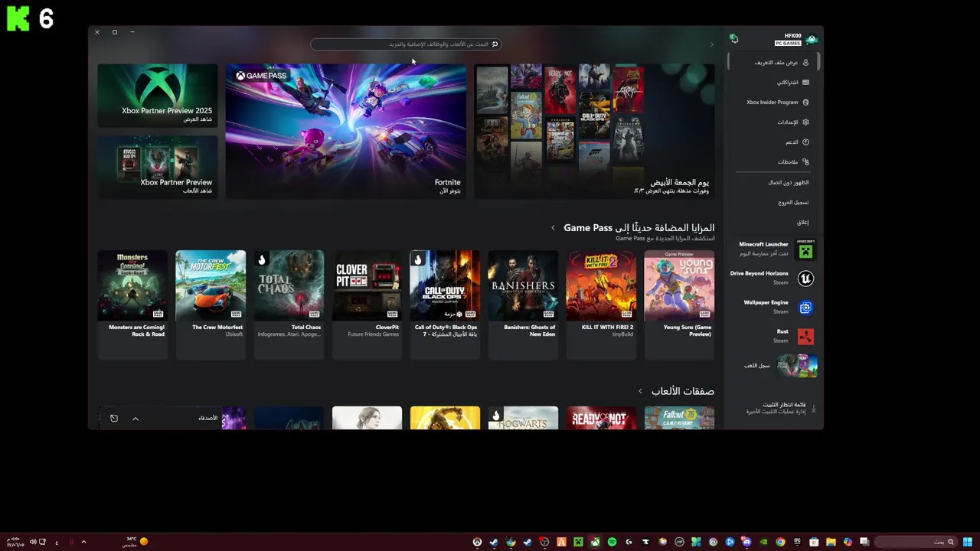Click the system clock in the tray

tap(15, 542)
